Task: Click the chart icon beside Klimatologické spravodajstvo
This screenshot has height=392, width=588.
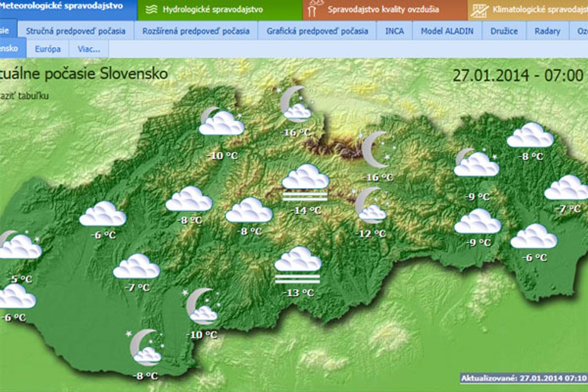Action: (479, 10)
